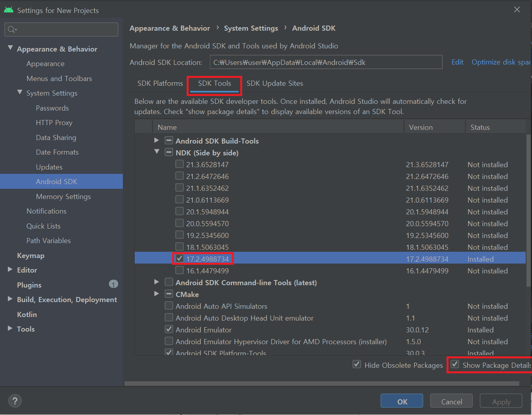Screen dimensions: 532x415
Task: Click the Android Studio logo icon
Action: point(9,10)
